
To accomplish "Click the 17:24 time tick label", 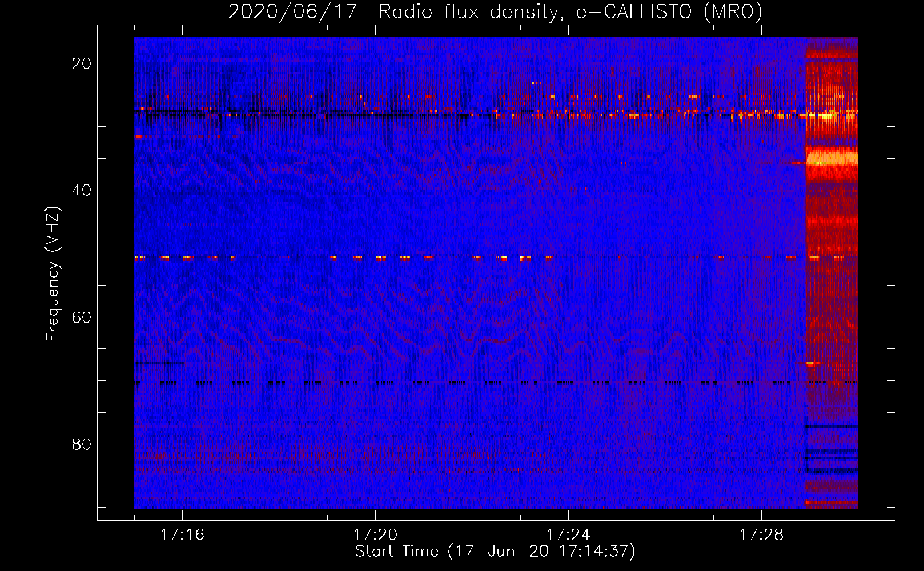I will click(568, 534).
